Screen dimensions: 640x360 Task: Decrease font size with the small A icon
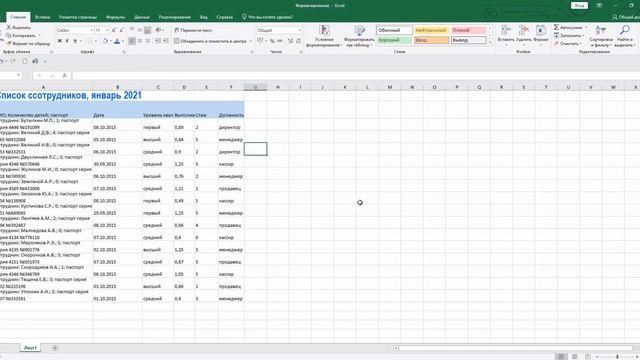[122, 30]
